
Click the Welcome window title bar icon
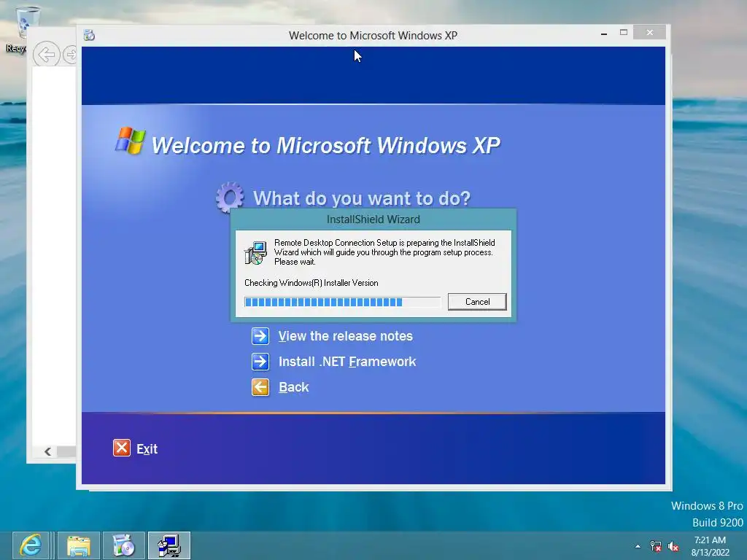89,35
